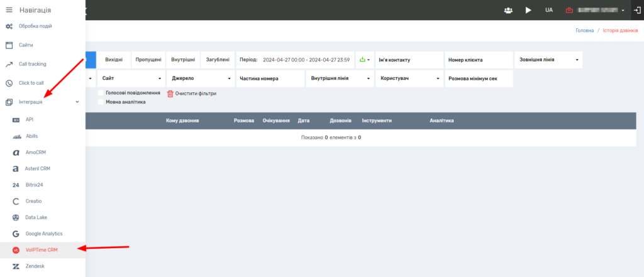Click the logout icon at top right
This screenshot has height=277, width=644.
pos(635,10)
